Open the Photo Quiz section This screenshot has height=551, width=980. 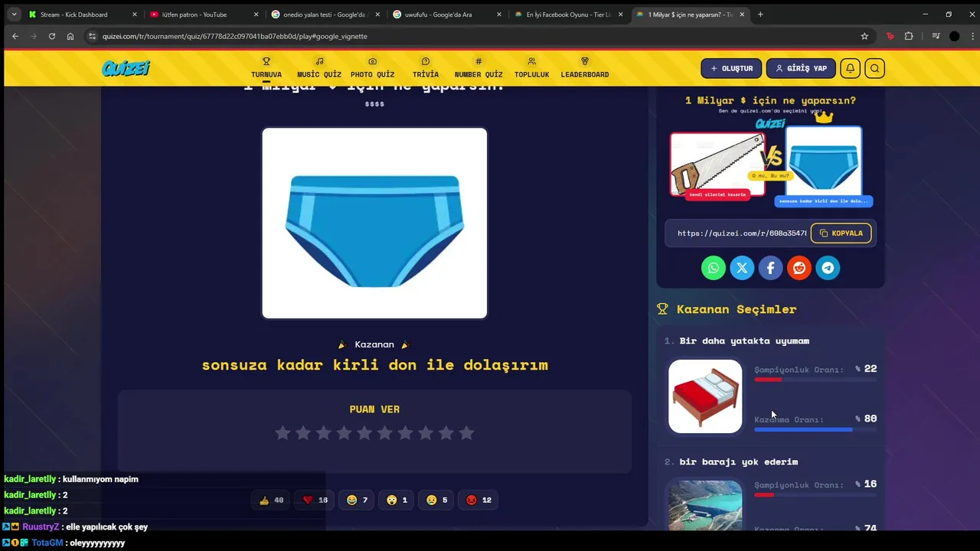[x=372, y=68]
